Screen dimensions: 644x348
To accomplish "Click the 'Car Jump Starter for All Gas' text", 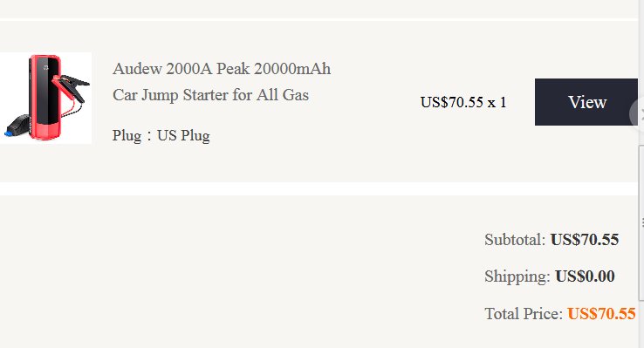I will pyautogui.click(x=210, y=95).
